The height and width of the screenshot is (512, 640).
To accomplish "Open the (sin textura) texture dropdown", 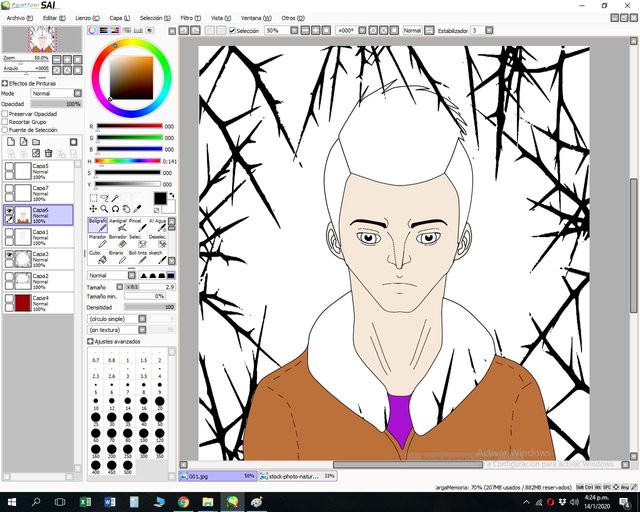I will pos(117,329).
